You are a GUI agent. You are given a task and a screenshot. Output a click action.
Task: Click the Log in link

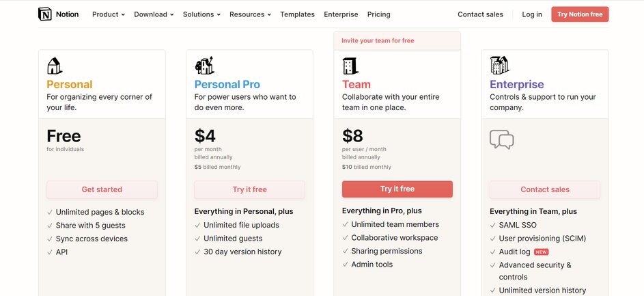click(x=531, y=14)
